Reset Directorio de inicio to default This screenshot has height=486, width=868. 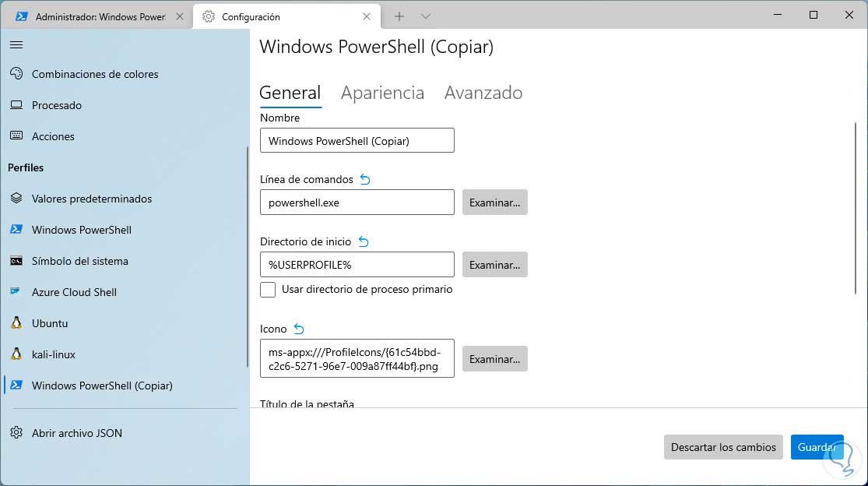(363, 241)
